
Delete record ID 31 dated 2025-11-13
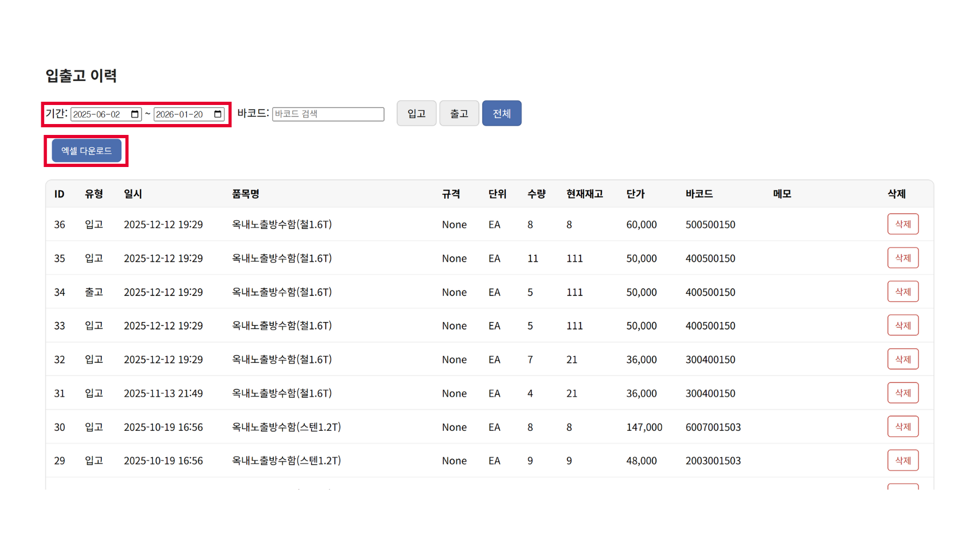pyautogui.click(x=902, y=393)
